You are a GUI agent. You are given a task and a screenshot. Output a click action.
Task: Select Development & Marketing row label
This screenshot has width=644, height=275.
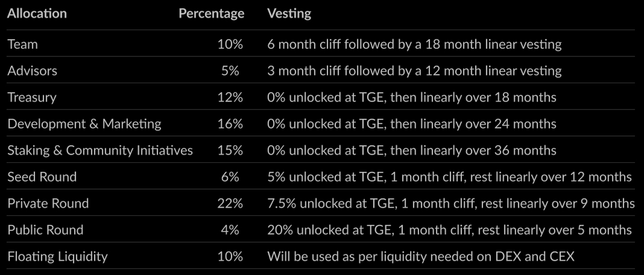tap(84, 124)
